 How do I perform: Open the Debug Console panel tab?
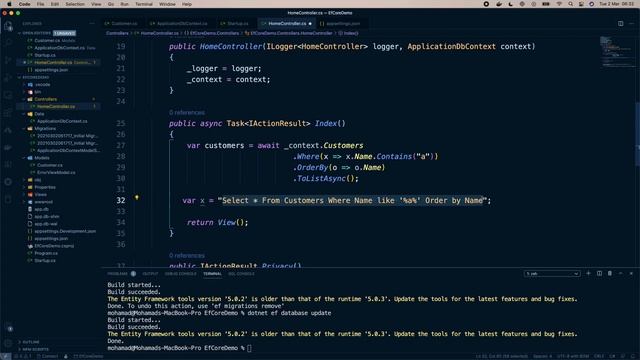(x=180, y=273)
